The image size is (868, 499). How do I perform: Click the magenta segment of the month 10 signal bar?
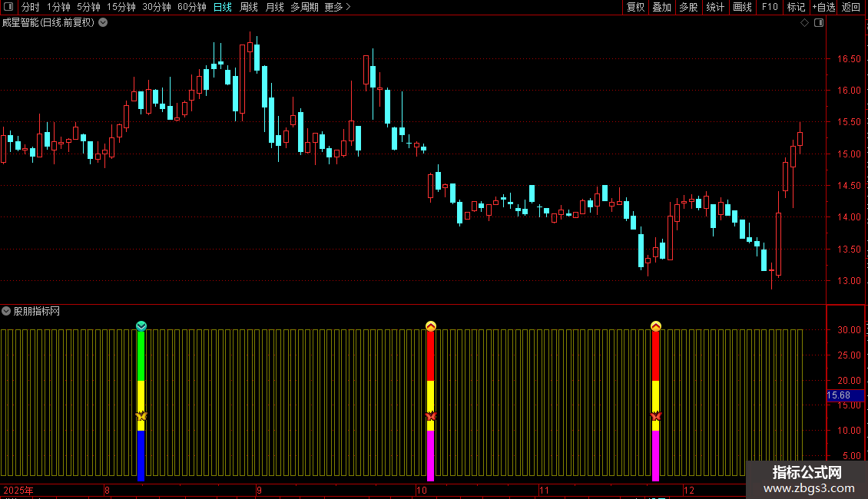431,455
